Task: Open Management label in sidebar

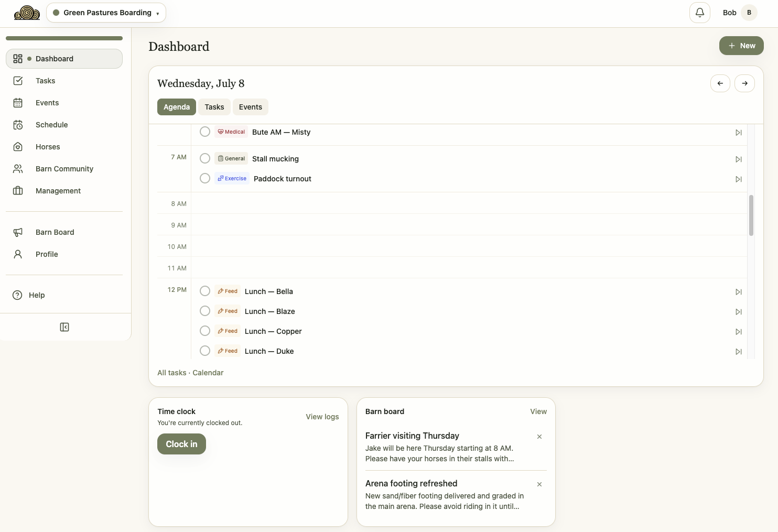Action: [x=58, y=191]
